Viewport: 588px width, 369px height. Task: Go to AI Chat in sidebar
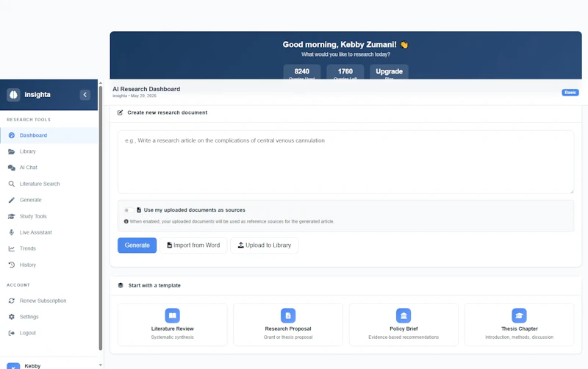point(49,168)
